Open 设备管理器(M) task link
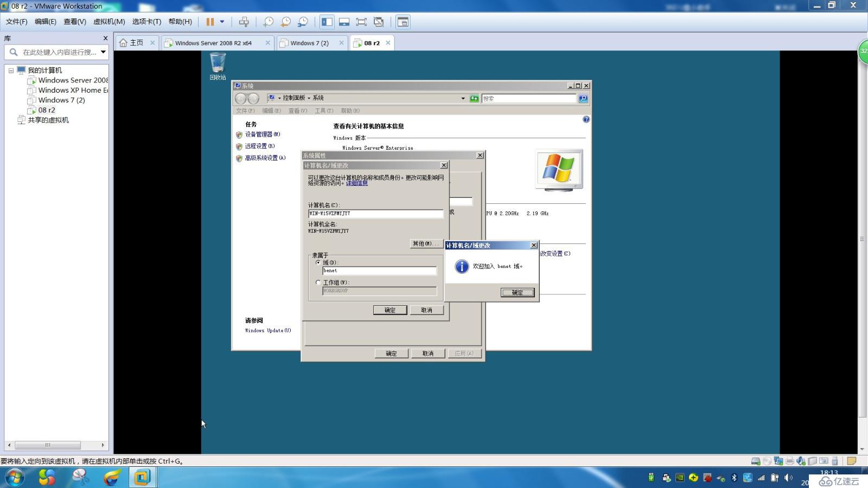Screen dimensions: 868x488 pos(262,134)
